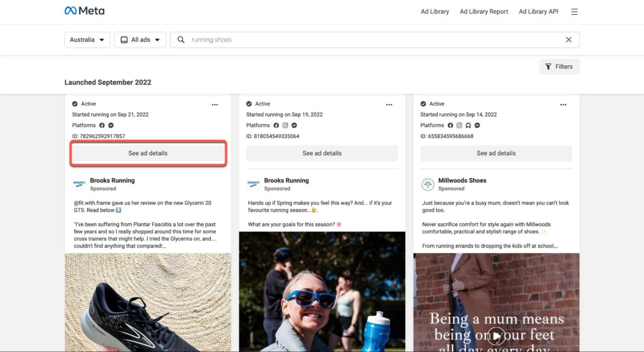Click See ad details on the highlighted ad

(x=148, y=153)
